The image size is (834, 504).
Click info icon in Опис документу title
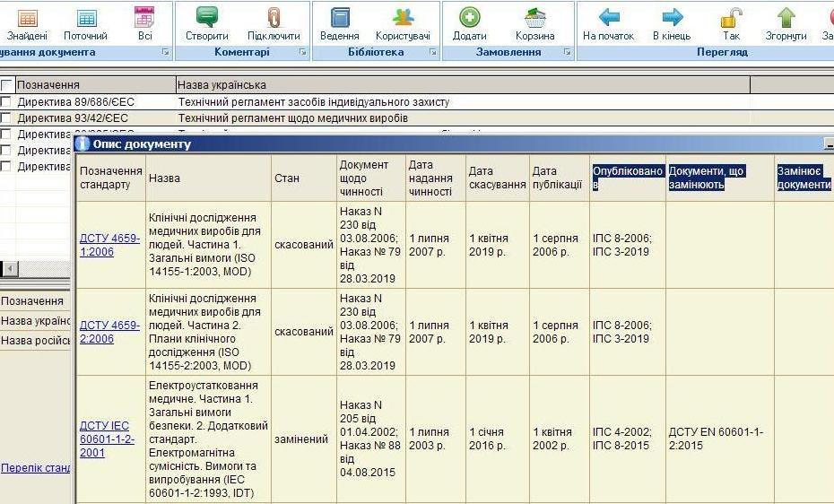82,143
